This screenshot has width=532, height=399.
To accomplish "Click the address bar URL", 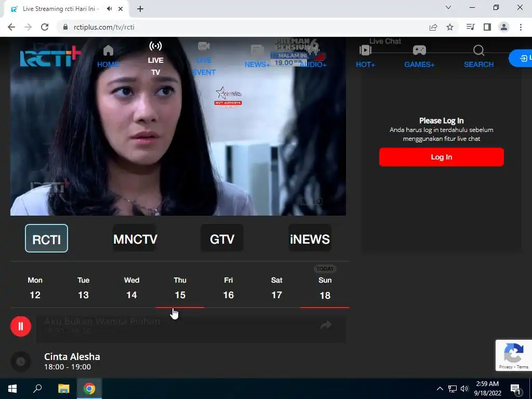I will pos(104,27).
